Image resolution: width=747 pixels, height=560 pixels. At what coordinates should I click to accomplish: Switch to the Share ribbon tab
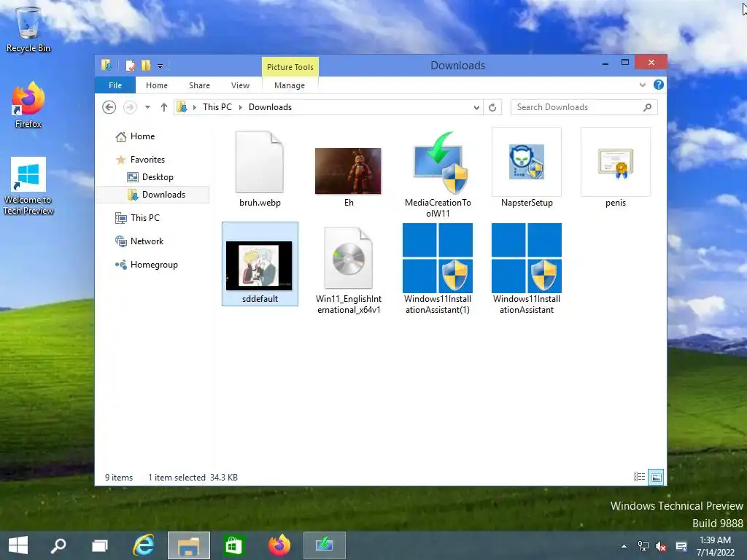(x=199, y=85)
